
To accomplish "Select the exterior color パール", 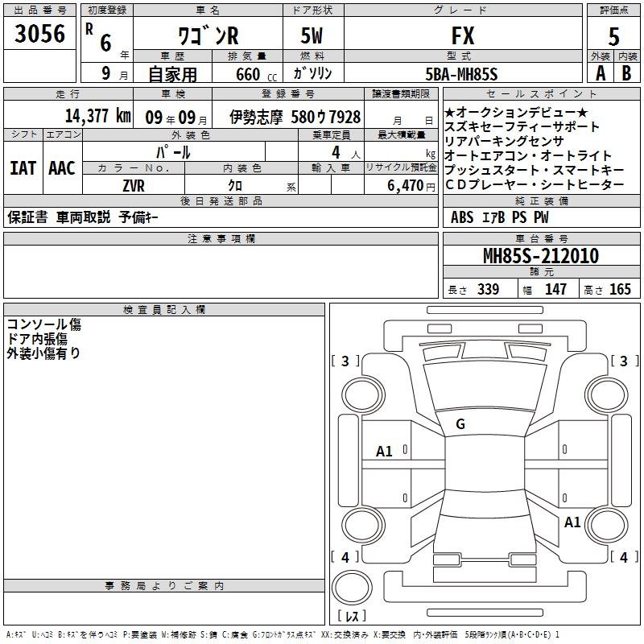I will pyautogui.click(x=173, y=152).
